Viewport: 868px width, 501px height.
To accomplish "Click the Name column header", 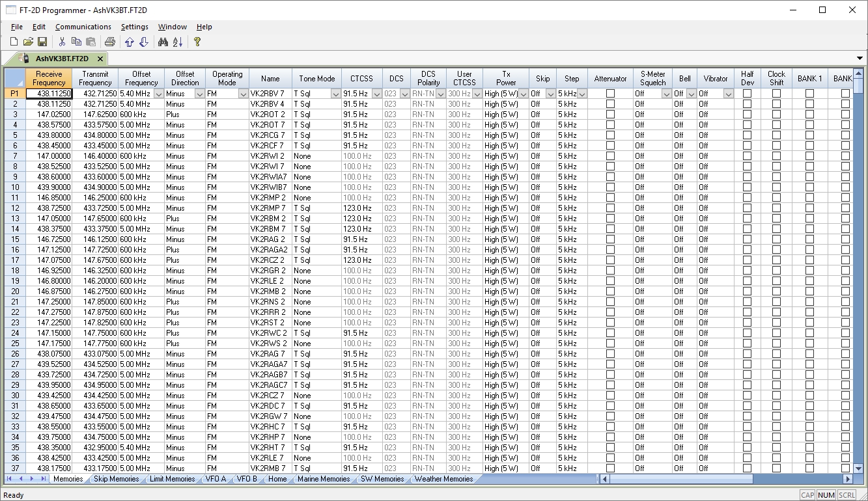I will (270, 78).
